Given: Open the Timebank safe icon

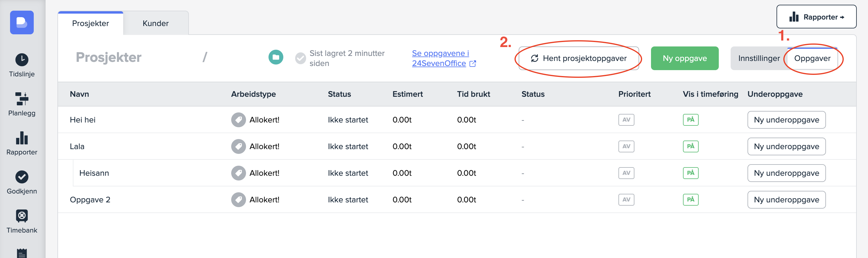Looking at the screenshot, I should pos(22,216).
